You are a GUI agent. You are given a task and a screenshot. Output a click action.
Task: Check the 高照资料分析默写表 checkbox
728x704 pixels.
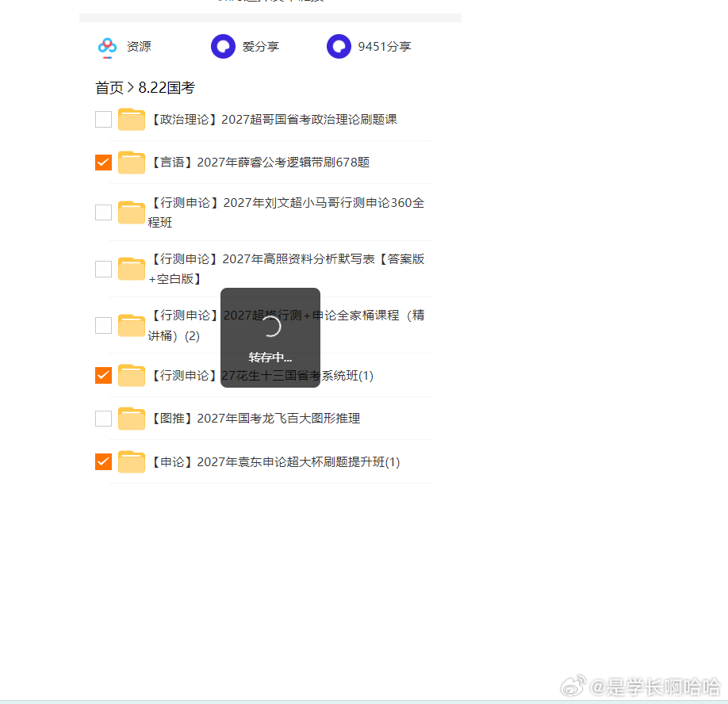[104, 269]
